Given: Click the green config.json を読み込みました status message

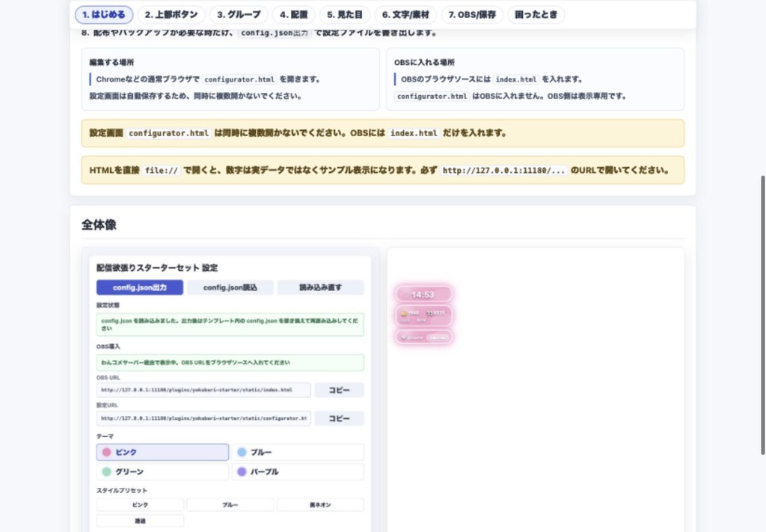Looking at the screenshot, I should click(230, 325).
